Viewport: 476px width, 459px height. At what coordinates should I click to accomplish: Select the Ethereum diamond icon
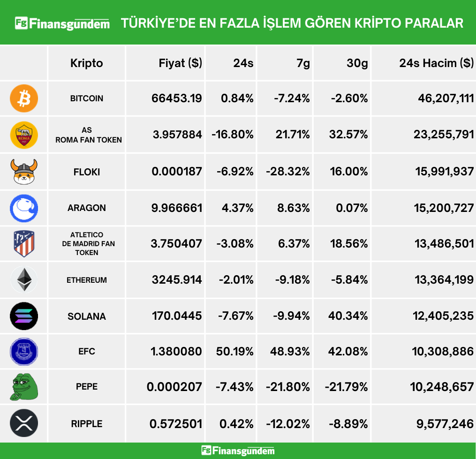click(24, 280)
